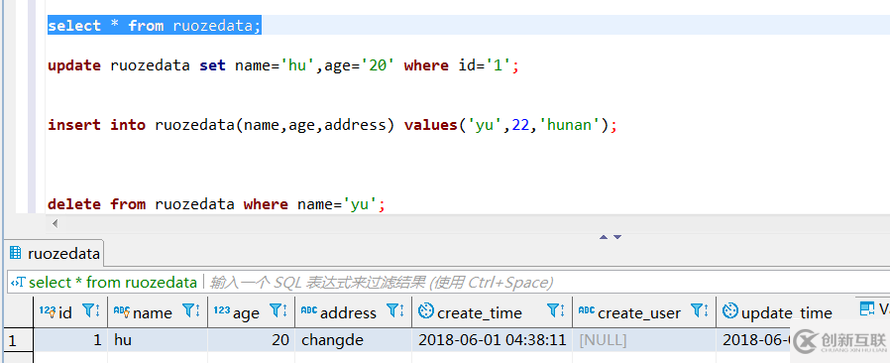Click the SQL script icon beside filter query
Viewport: 890px width, 363px height.
[x=18, y=282]
